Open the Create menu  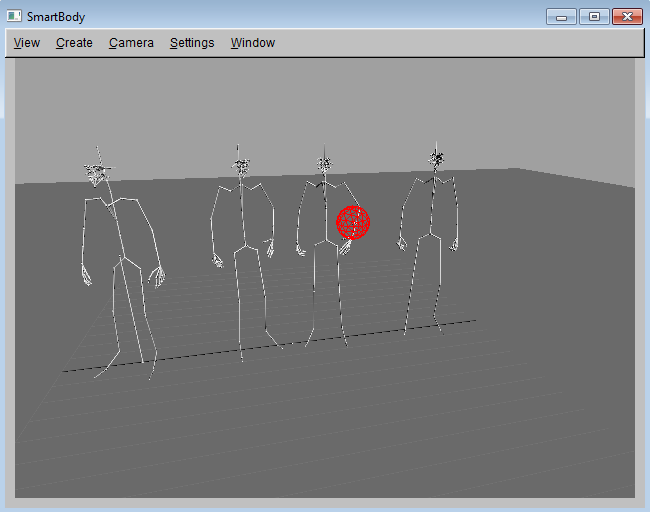(74, 43)
